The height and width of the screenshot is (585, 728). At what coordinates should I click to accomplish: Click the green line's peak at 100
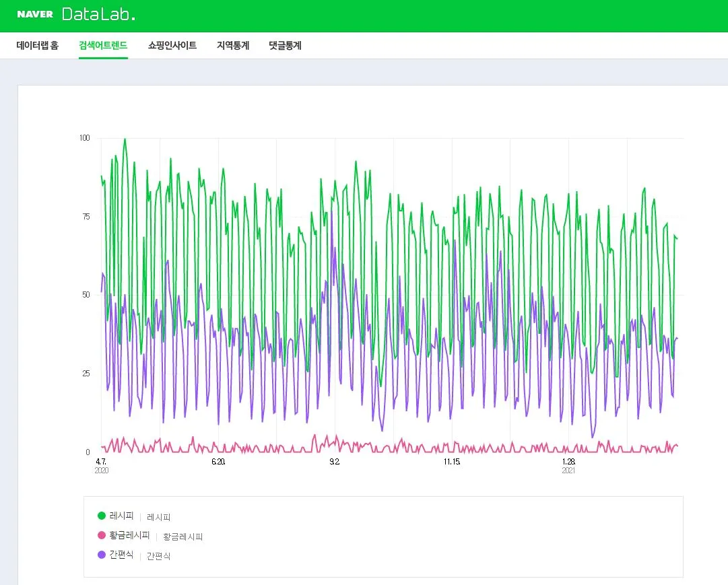(125, 139)
